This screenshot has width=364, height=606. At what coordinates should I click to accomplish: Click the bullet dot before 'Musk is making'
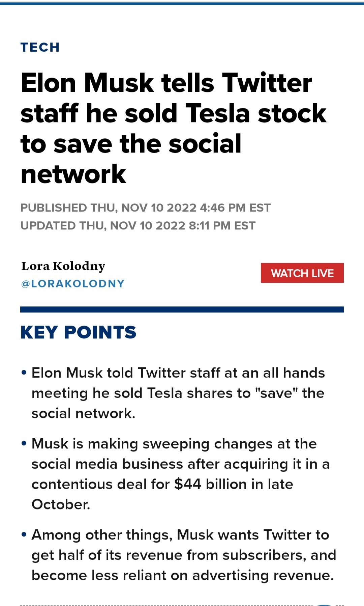[x=24, y=444]
